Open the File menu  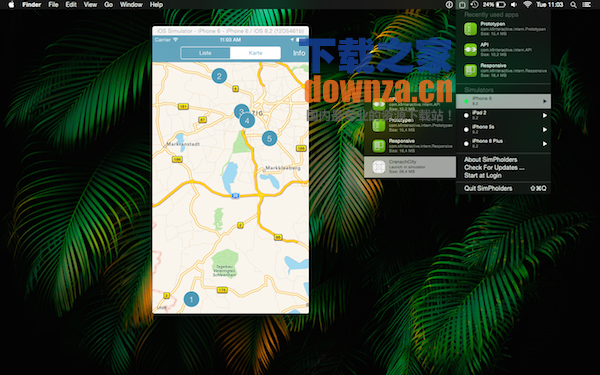(x=54, y=5)
